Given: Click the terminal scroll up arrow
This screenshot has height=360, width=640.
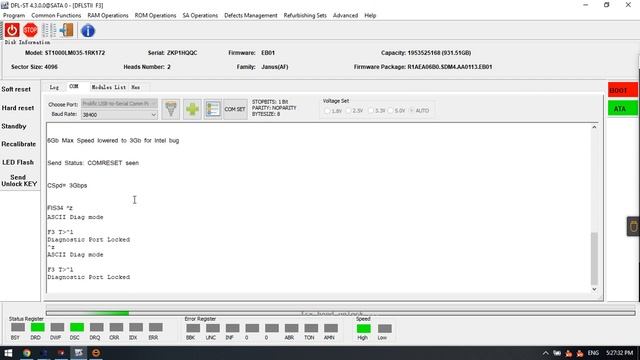Looking at the screenshot, I should click(x=594, y=127).
